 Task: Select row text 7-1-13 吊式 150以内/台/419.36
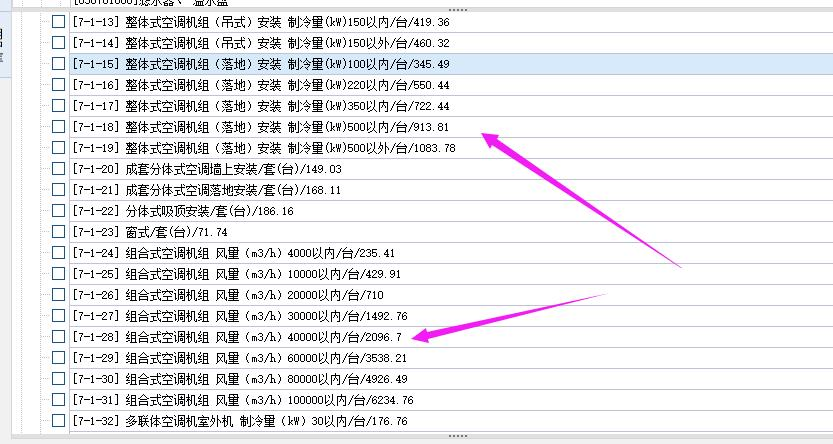pyautogui.click(x=261, y=22)
